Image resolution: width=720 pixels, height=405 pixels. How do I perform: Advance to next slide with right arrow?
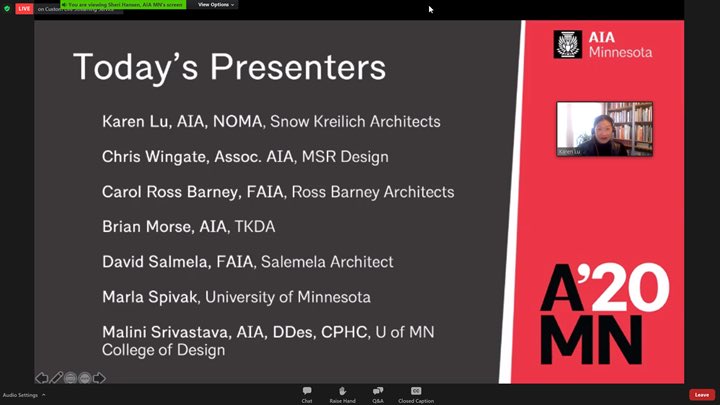point(99,378)
